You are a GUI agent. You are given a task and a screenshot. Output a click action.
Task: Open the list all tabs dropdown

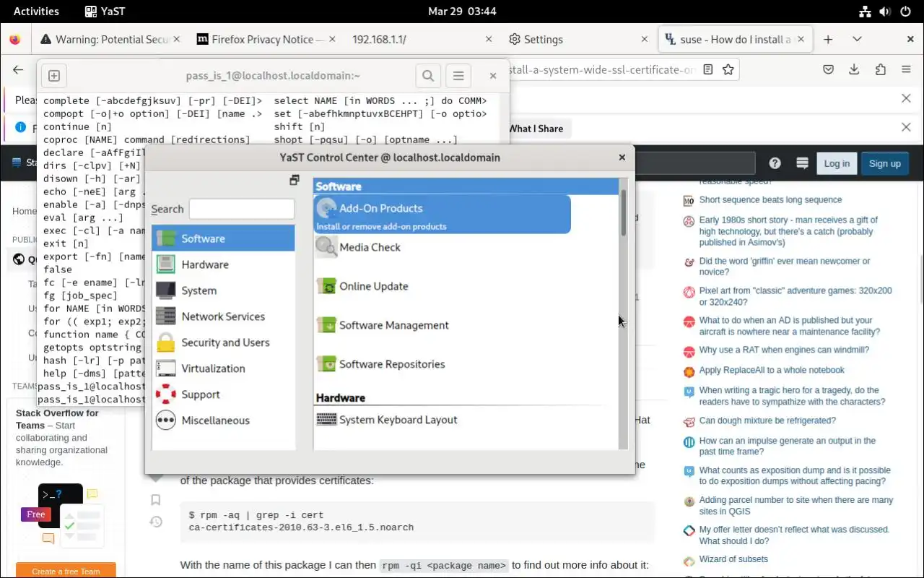pos(857,40)
